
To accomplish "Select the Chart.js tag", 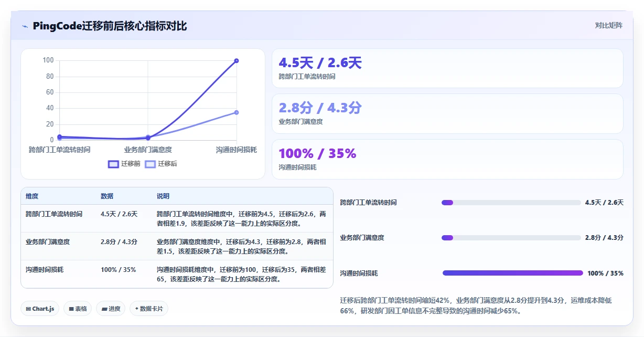I will pos(40,309).
